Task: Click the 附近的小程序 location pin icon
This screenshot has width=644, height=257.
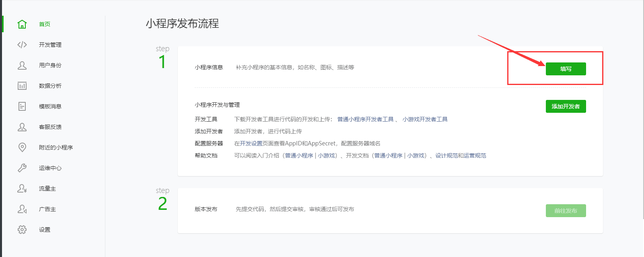Action: coord(22,147)
